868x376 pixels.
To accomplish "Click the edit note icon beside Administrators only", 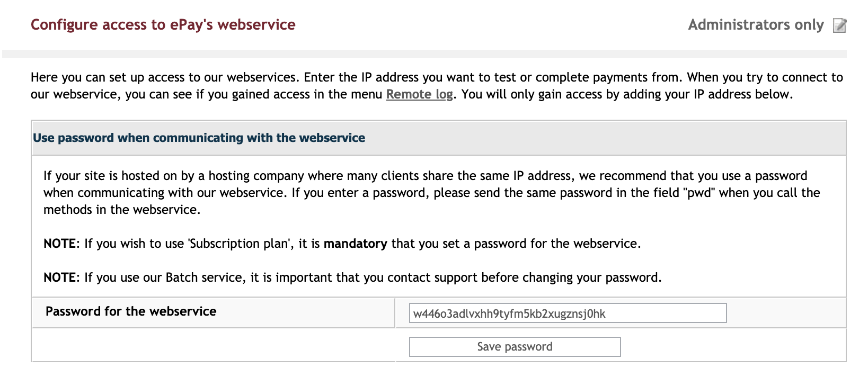I will (839, 25).
